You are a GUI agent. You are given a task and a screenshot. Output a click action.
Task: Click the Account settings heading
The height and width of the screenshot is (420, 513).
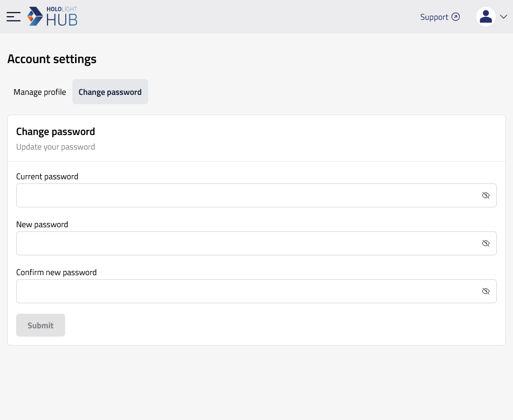tap(52, 59)
